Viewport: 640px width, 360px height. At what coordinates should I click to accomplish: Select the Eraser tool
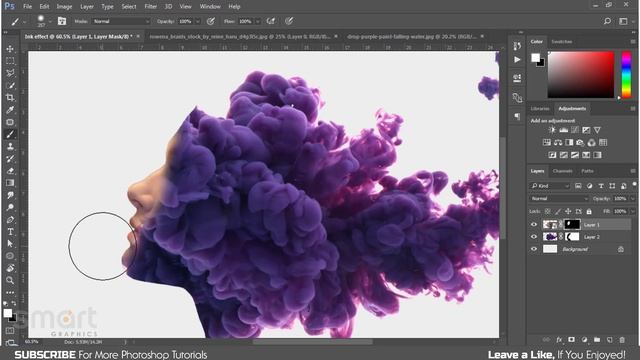(x=10, y=171)
